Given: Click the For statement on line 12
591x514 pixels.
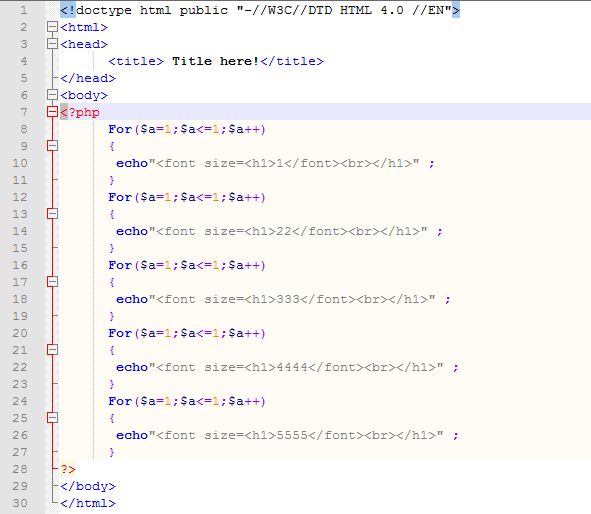Looking at the screenshot, I should (x=187, y=197).
